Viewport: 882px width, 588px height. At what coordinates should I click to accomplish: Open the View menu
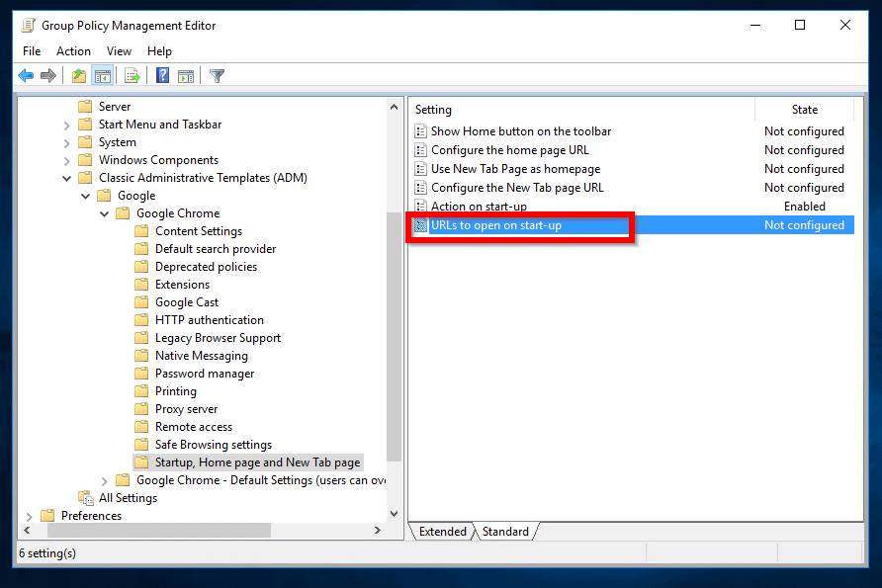point(119,51)
